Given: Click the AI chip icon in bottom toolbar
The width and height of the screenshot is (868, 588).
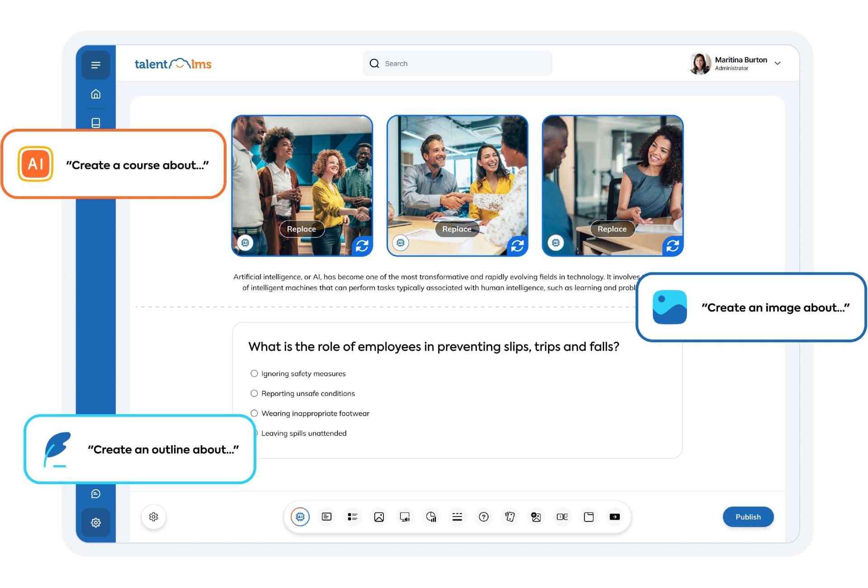Looking at the screenshot, I should point(300,517).
